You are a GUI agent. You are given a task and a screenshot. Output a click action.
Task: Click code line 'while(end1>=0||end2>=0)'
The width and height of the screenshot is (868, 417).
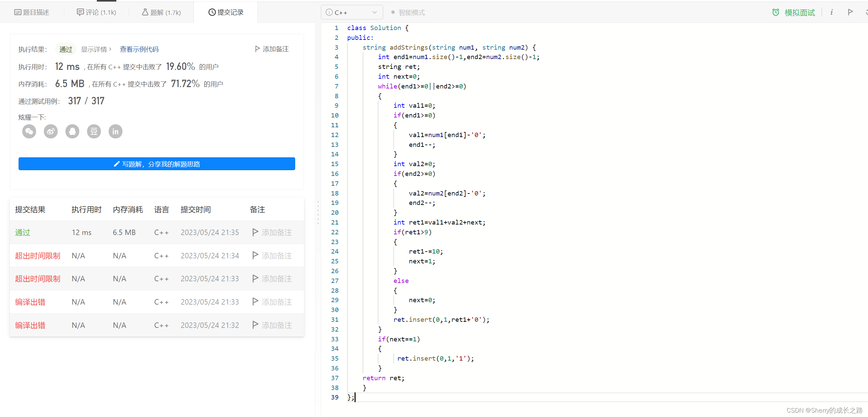(x=422, y=86)
